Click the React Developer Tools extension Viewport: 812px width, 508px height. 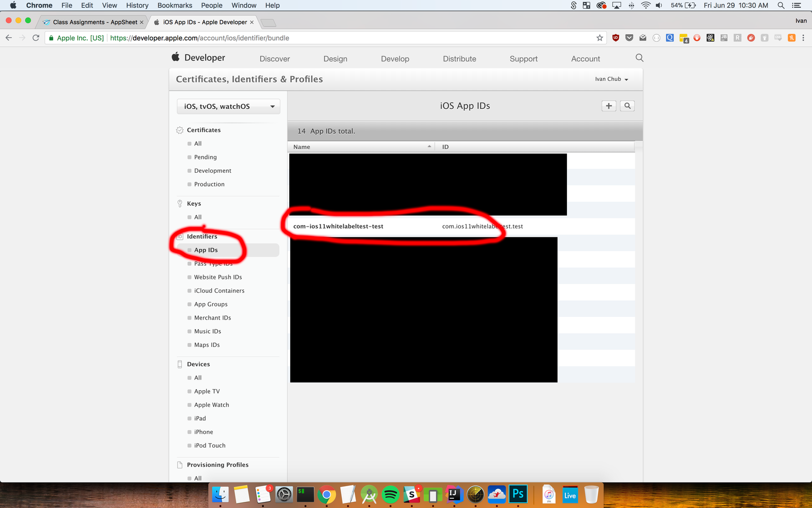(710, 38)
